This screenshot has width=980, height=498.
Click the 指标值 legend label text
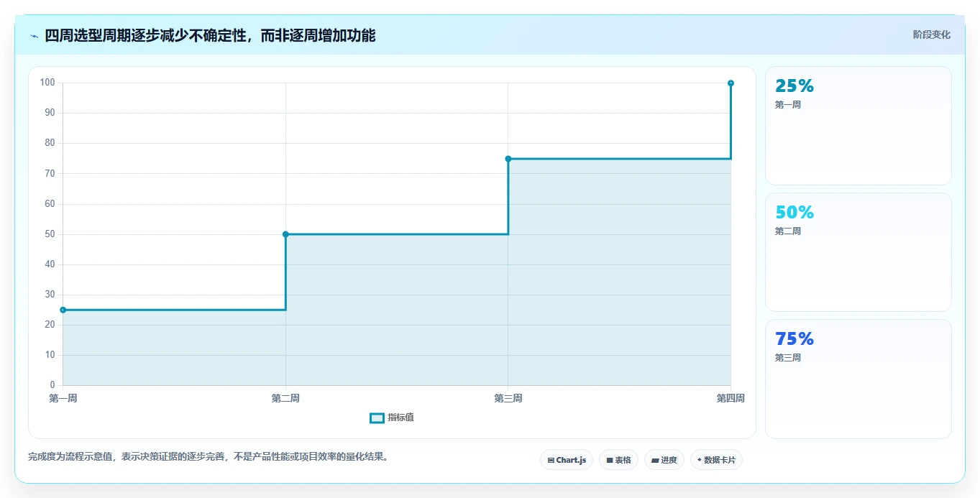(401, 418)
